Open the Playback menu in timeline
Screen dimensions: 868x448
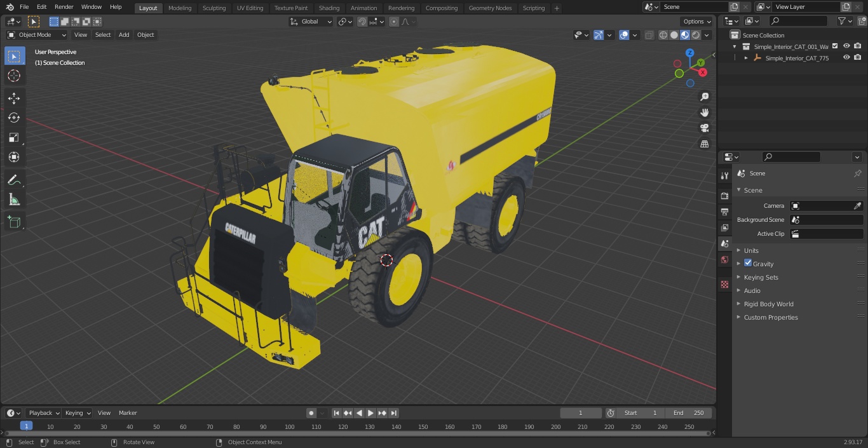pos(44,413)
